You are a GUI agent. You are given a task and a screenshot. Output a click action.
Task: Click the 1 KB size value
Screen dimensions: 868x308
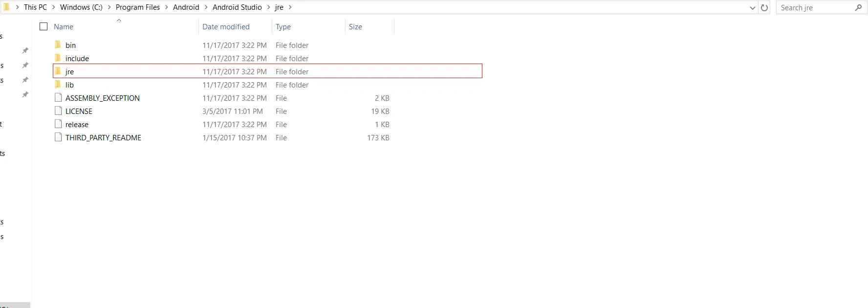pyautogui.click(x=382, y=125)
